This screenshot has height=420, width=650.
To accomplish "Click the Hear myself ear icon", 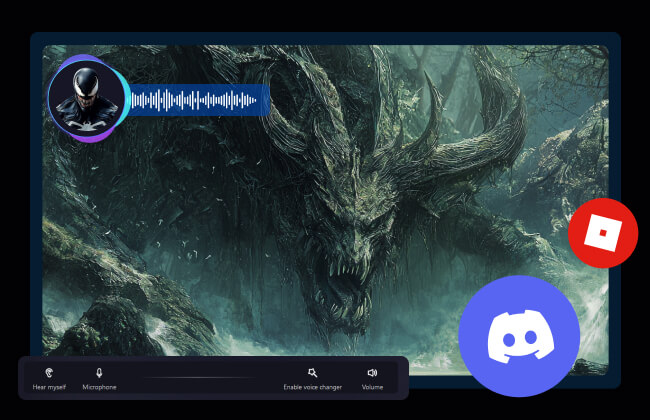I will tap(49, 372).
